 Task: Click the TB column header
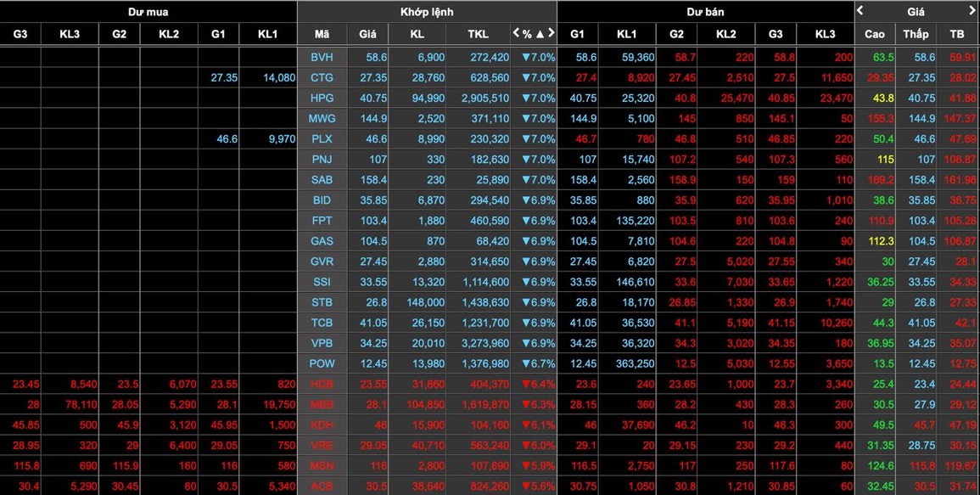pos(957,34)
